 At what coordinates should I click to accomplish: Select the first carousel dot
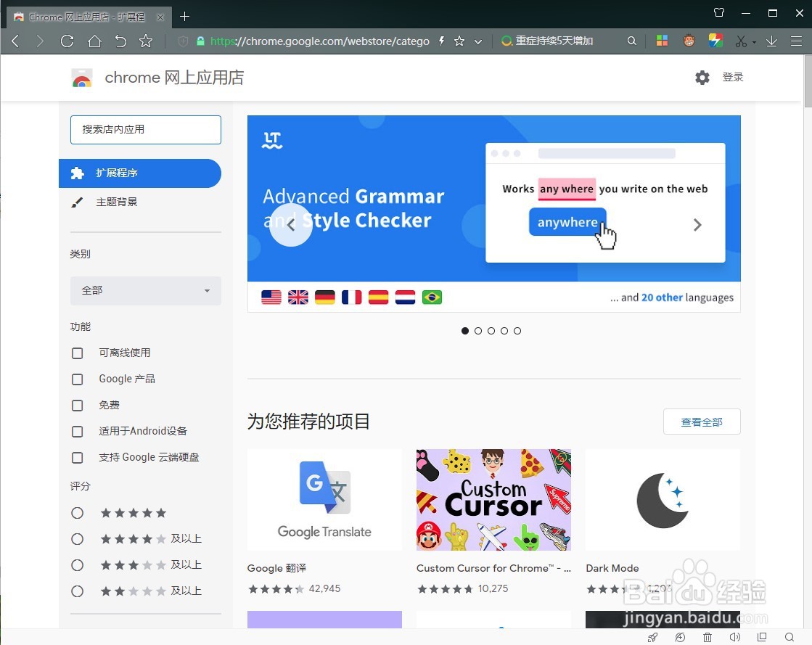[465, 331]
